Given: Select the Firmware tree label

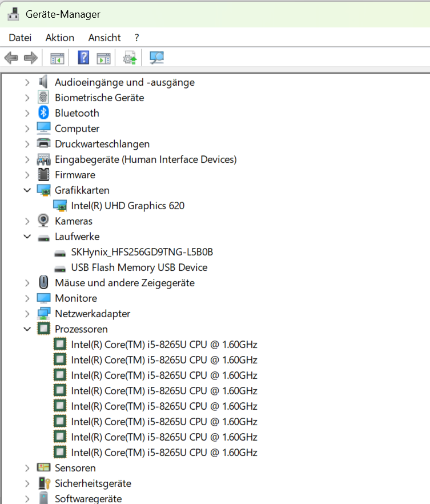Looking at the screenshot, I should tap(75, 175).
